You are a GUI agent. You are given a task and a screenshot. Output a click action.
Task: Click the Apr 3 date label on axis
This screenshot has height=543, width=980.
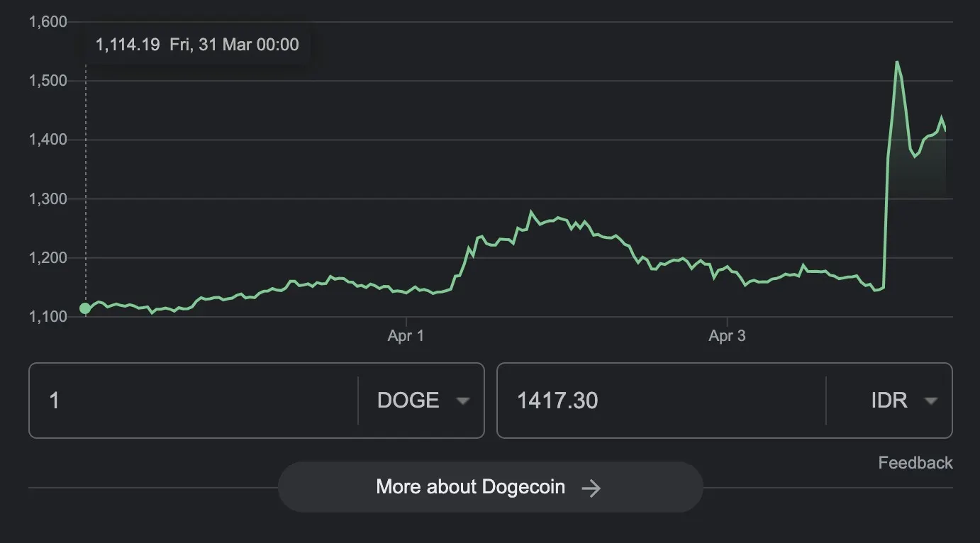point(727,336)
